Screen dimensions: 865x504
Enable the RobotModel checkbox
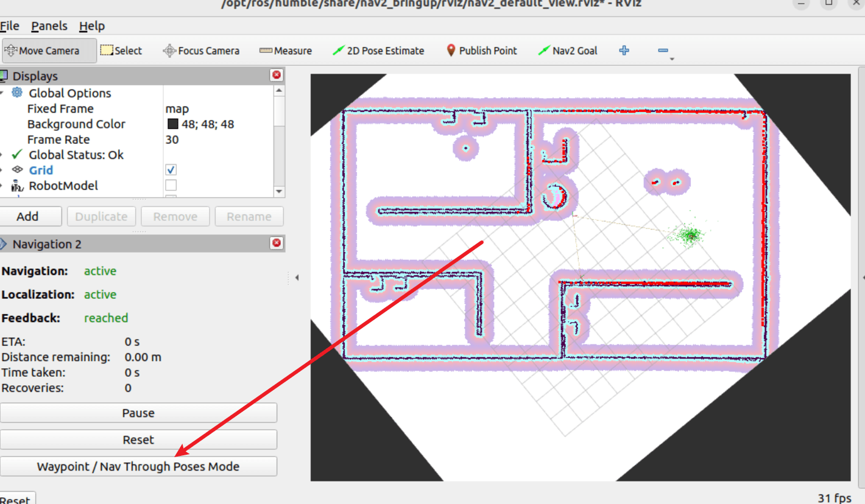point(171,185)
